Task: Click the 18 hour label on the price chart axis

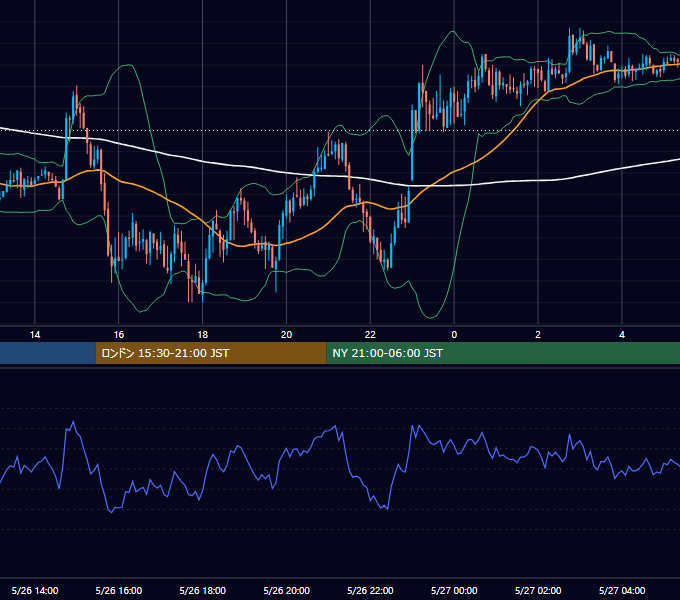Action: pos(203,335)
